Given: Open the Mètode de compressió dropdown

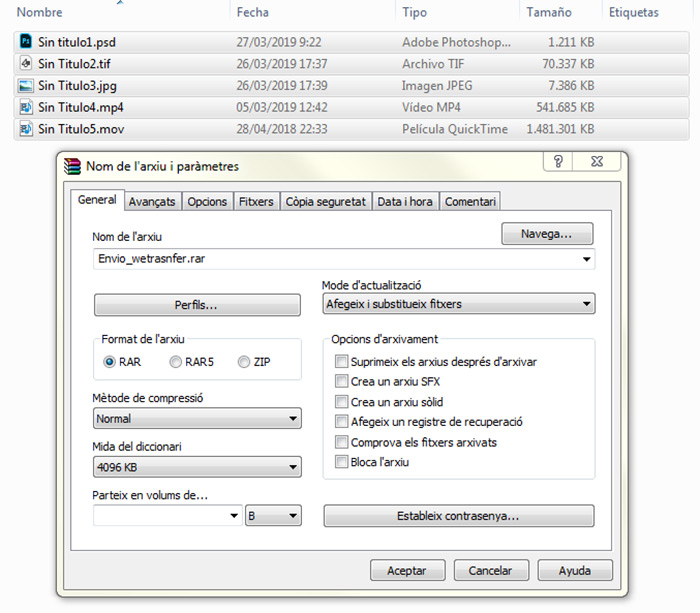Looking at the screenshot, I should click(x=197, y=419).
